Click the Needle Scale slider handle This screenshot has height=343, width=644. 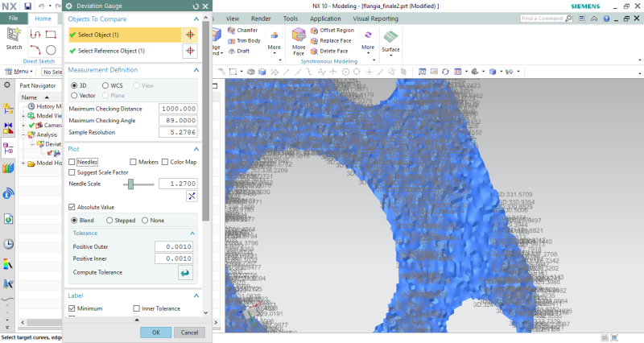130,184
